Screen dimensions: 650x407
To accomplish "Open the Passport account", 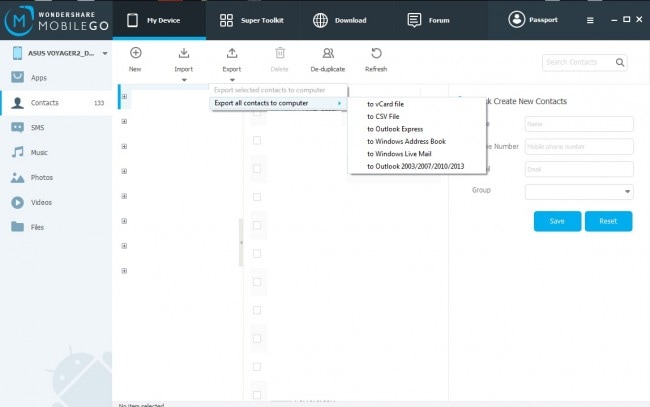I will [533, 19].
